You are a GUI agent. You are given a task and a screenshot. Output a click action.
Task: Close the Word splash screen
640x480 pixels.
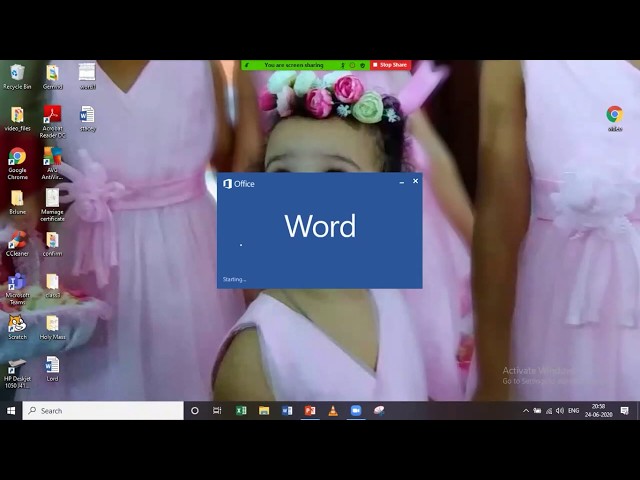point(416,181)
